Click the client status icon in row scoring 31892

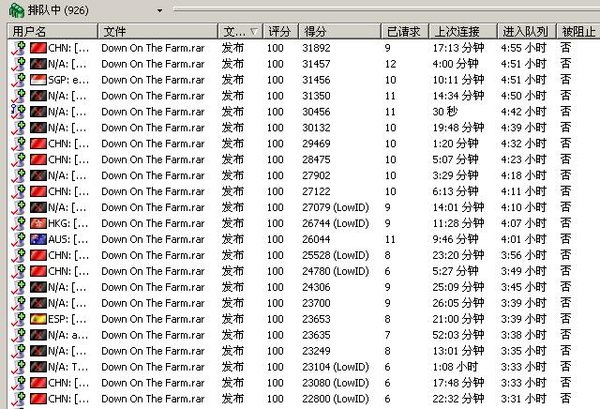coord(18,48)
